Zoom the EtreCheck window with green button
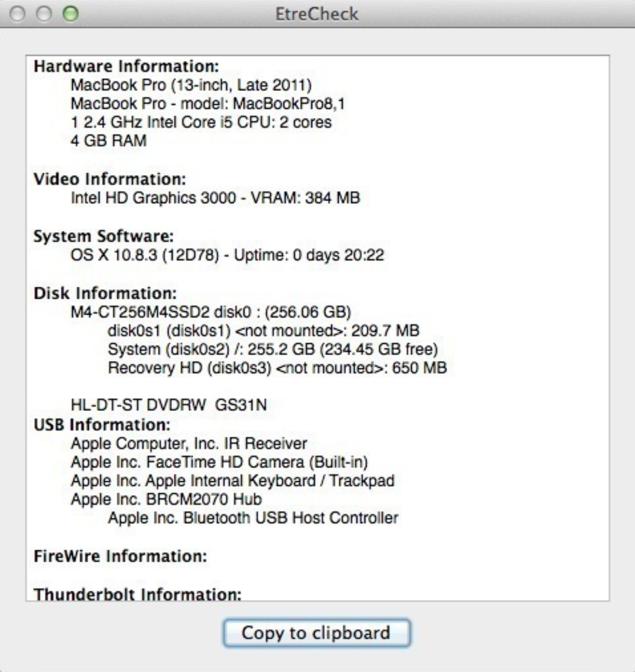Image resolution: width=635 pixels, height=672 pixels. pos(70,14)
